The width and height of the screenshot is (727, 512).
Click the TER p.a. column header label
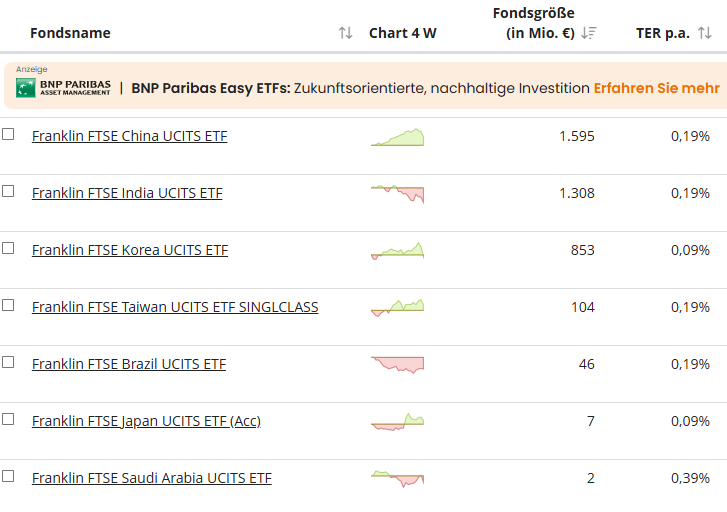[x=662, y=33]
